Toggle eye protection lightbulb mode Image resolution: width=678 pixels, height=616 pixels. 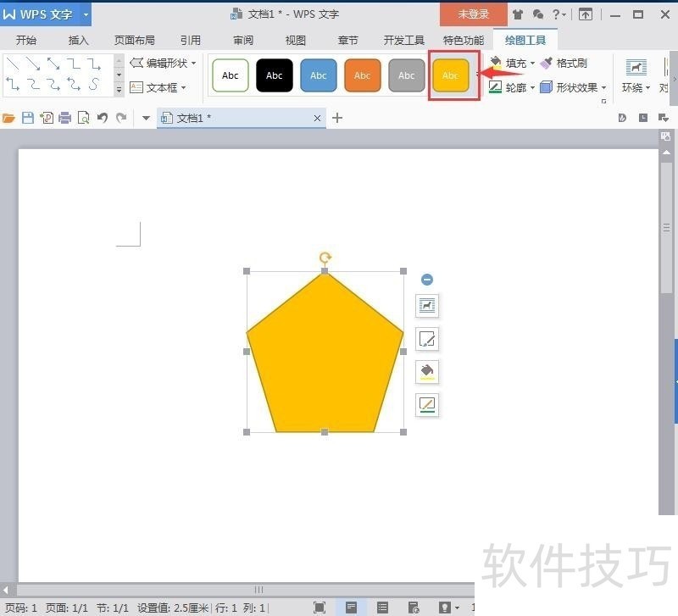444,608
